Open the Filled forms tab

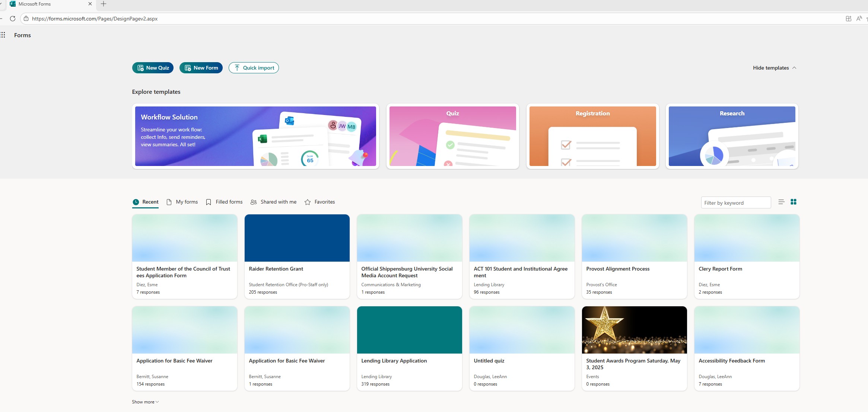tap(224, 202)
